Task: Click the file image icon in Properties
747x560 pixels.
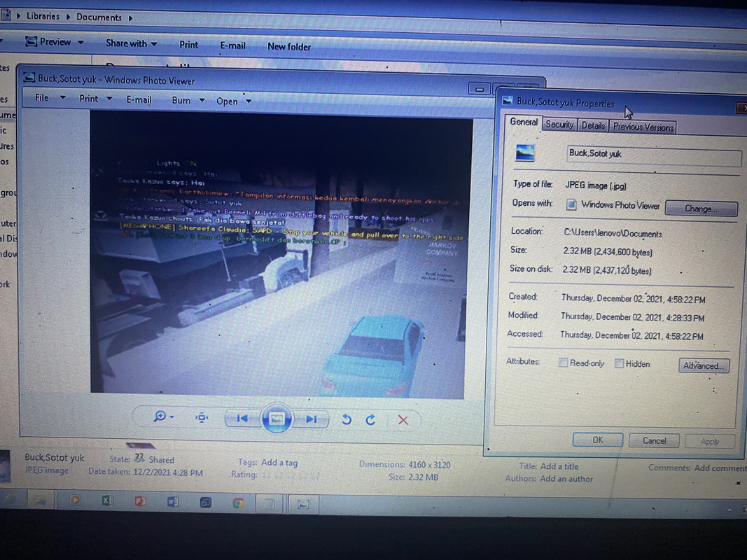Action: (x=525, y=153)
